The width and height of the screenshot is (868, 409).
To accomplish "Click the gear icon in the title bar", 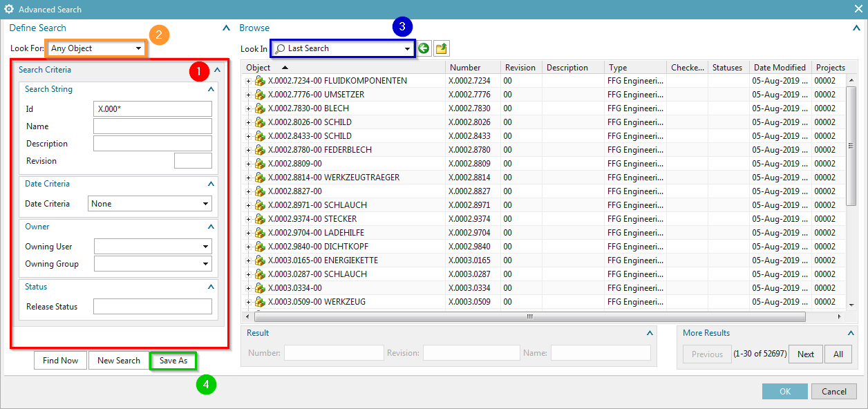I will pyautogui.click(x=9, y=9).
